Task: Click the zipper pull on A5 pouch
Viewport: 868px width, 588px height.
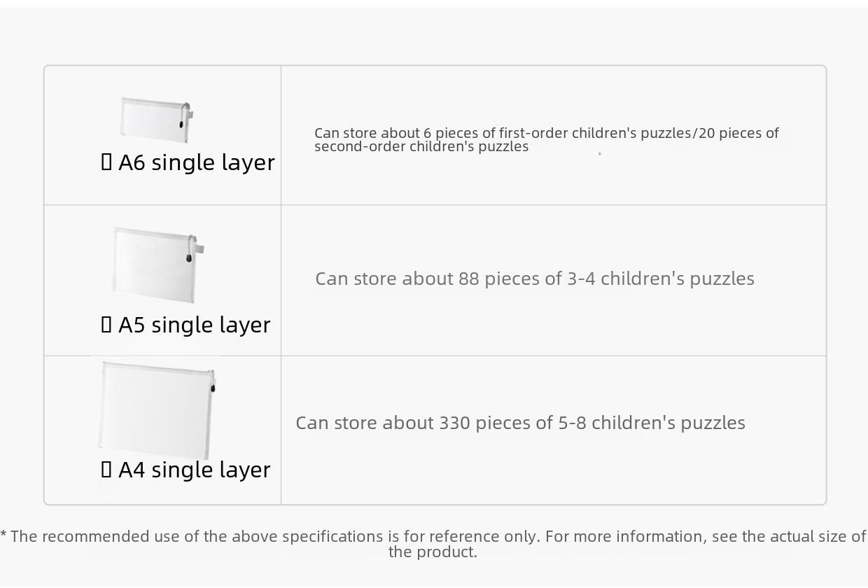Action: pos(189,258)
